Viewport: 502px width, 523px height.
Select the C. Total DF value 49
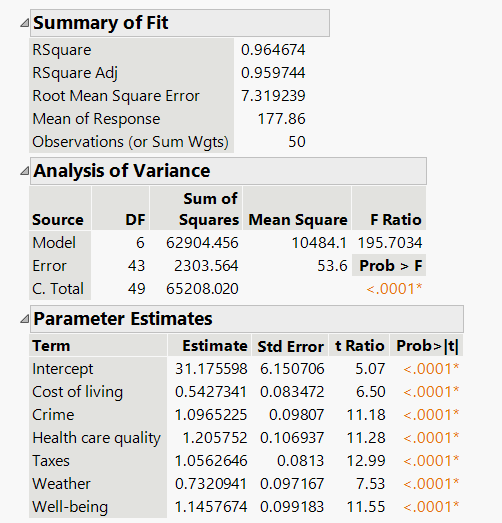[x=136, y=289]
